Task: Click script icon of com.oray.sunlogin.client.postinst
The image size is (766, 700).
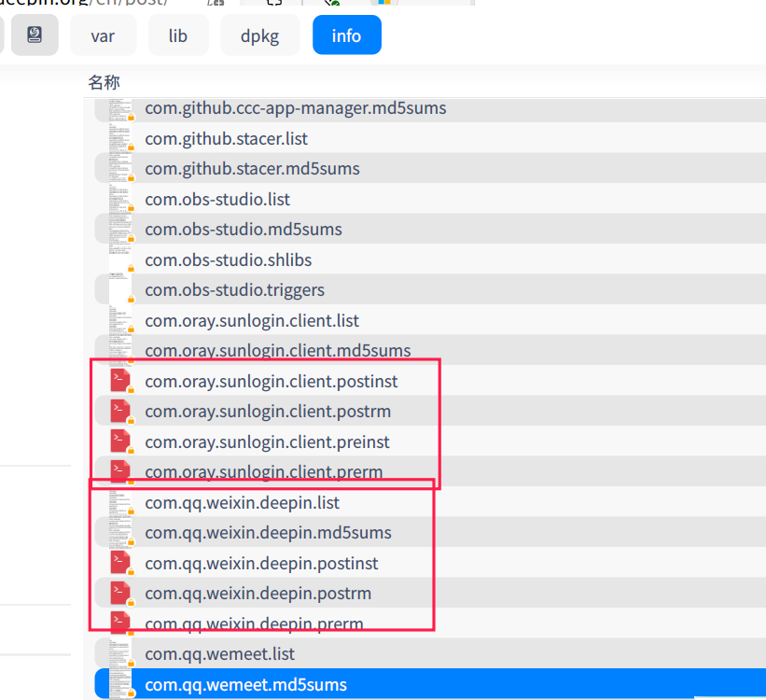Action: [120, 381]
